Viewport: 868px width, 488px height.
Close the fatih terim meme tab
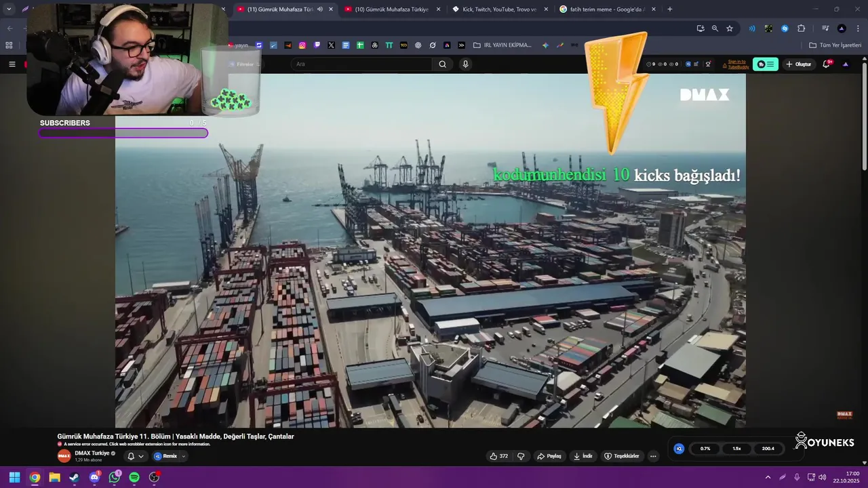point(653,9)
